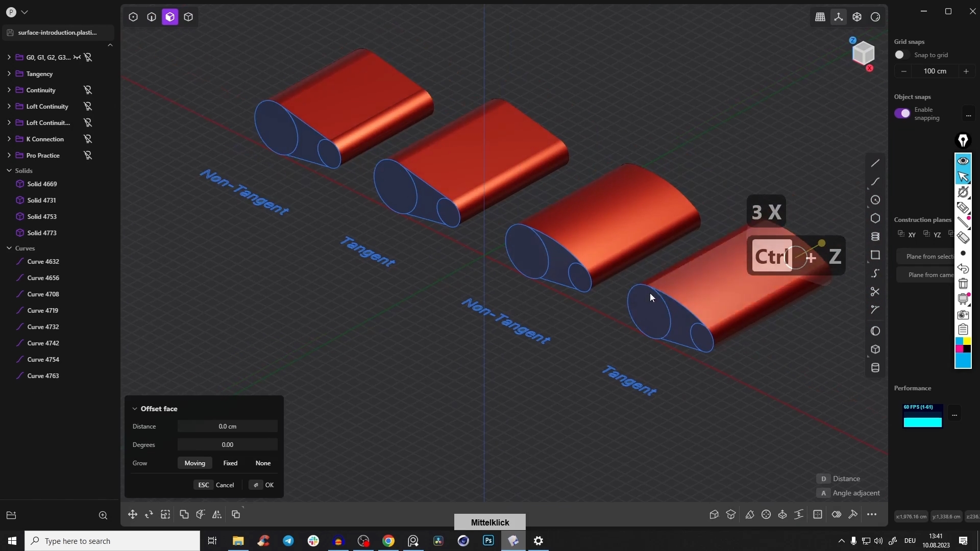Disable the Enable snapping toggle
Image resolution: width=980 pixels, height=551 pixels.
[902, 113]
